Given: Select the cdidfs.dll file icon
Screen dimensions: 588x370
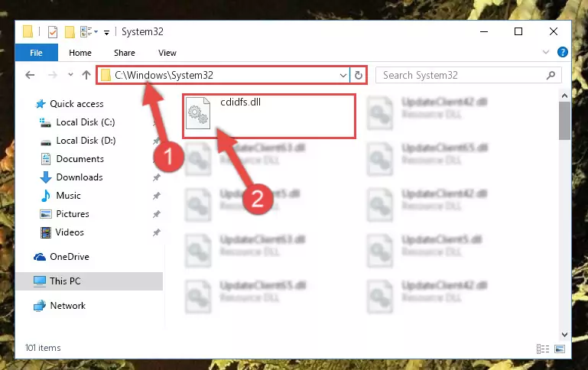Looking at the screenshot, I should tap(198, 113).
